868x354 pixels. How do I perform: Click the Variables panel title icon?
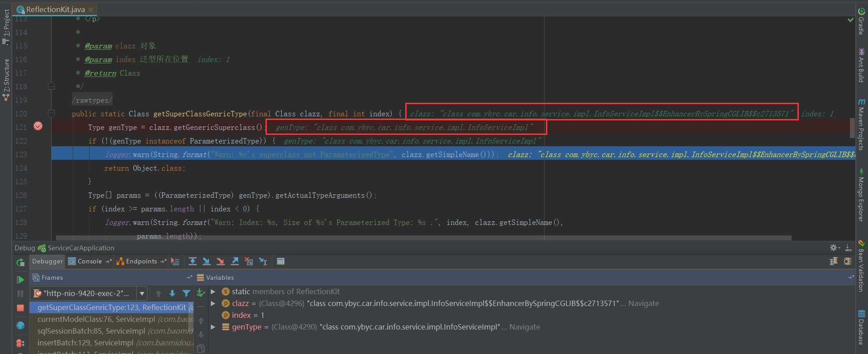[x=200, y=277]
